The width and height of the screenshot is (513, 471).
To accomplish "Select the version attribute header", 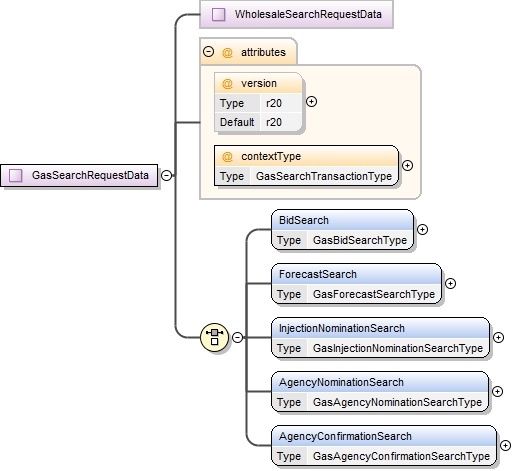I will pyautogui.click(x=259, y=83).
